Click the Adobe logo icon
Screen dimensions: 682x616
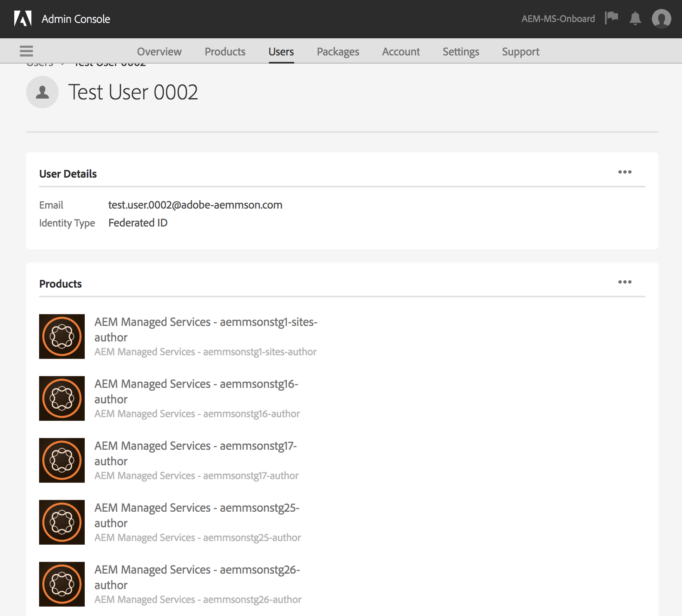click(x=23, y=19)
